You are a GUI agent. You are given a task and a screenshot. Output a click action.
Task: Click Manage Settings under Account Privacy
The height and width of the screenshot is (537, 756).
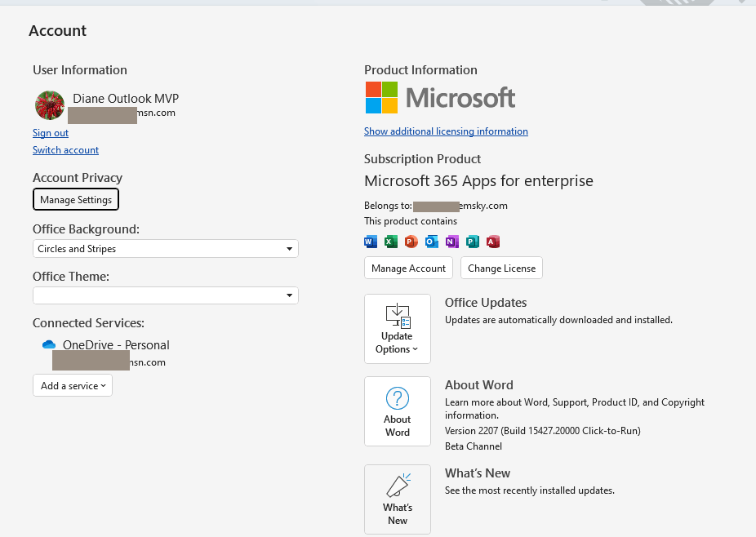pos(76,200)
